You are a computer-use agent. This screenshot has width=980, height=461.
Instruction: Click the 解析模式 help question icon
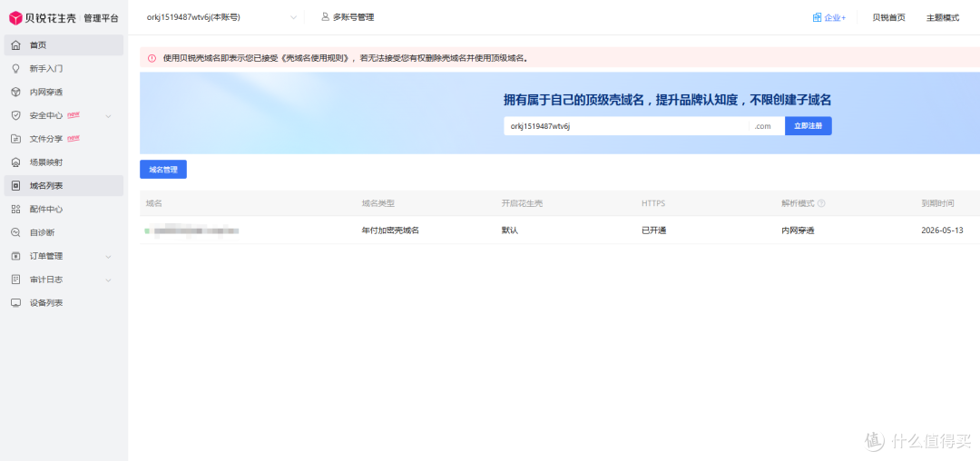click(x=821, y=203)
